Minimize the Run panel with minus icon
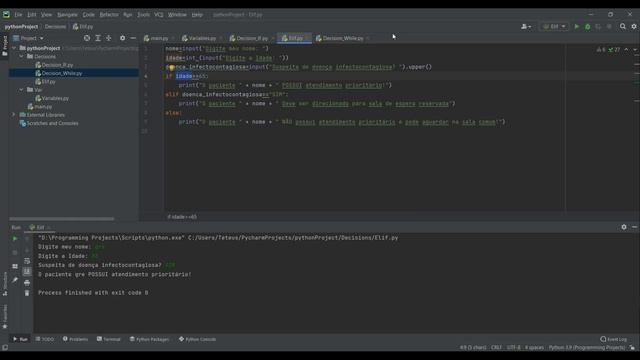The height and width of the screenshot is (360, 640). pos(634,227)
